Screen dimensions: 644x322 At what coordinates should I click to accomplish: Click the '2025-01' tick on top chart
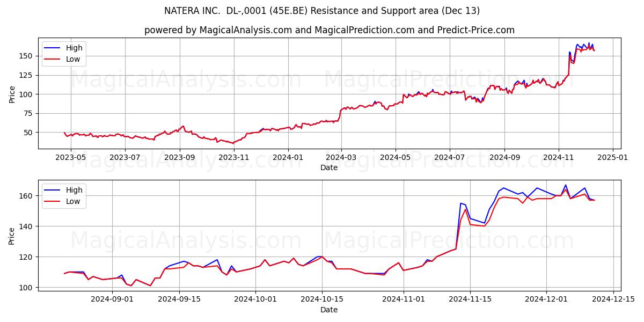point(613,157)
